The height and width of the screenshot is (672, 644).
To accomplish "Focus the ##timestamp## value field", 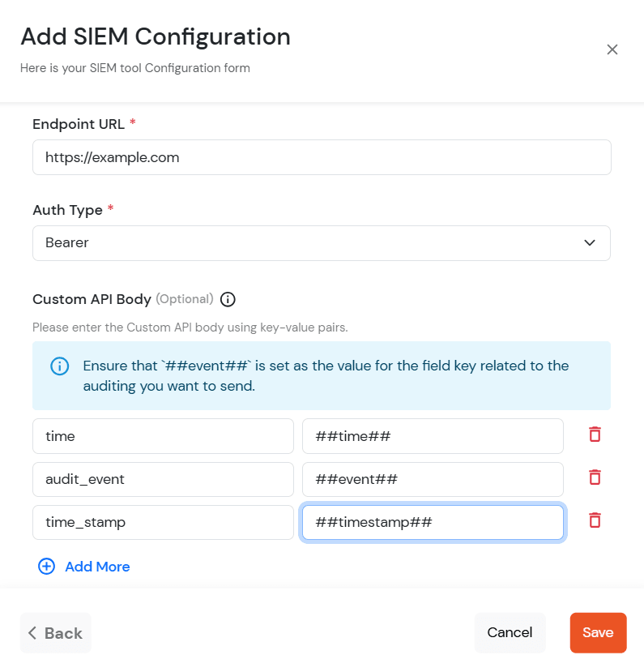I will [x=433, y=522].
